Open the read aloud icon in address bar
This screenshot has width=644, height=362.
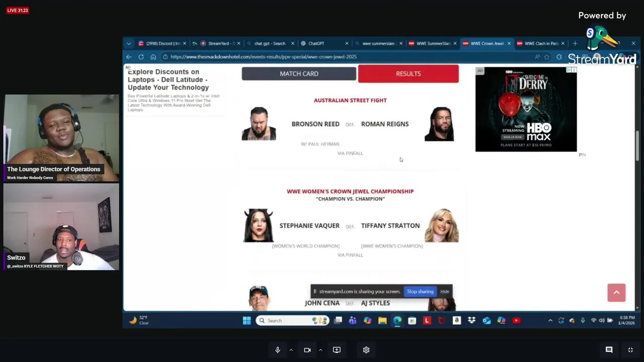537,57
